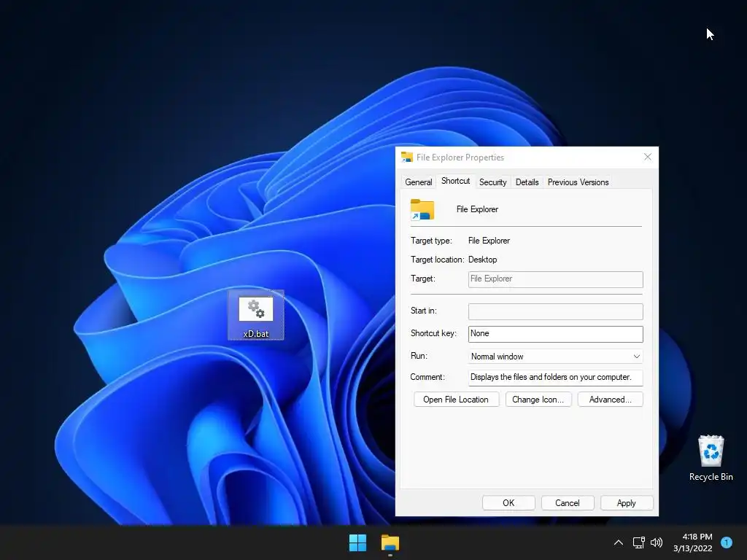Click the Target field showing File Explorer

(555, 279)
